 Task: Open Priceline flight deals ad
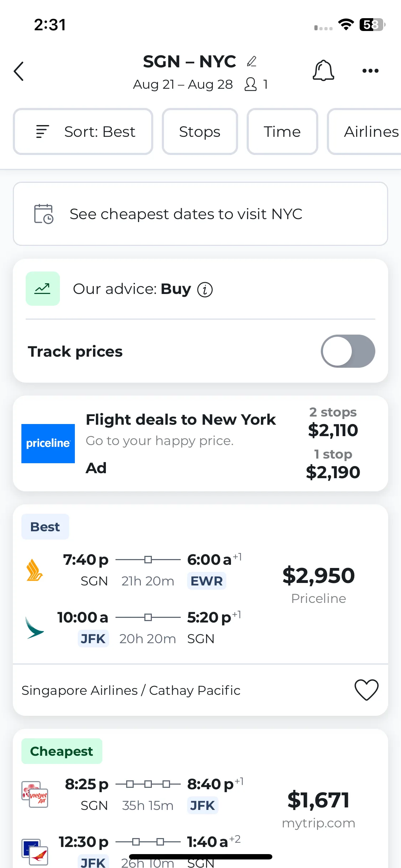[x=200, y=443]
